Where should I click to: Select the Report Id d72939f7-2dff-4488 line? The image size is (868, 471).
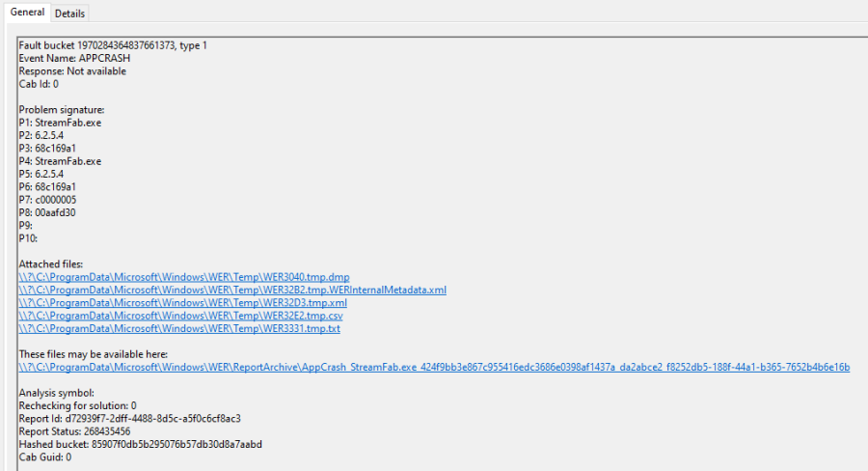[x=129, y=418]
